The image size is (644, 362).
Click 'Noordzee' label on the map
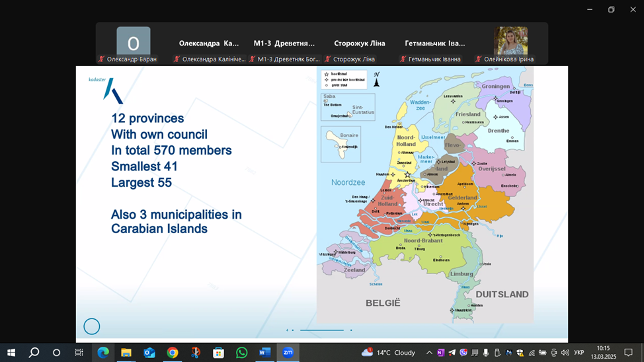(x=348, y=182)
